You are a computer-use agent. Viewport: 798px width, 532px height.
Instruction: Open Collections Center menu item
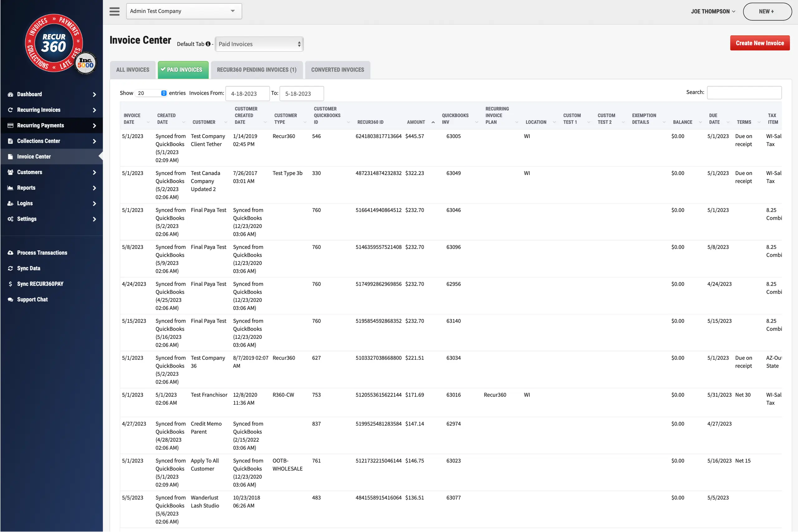click(52, 141)
